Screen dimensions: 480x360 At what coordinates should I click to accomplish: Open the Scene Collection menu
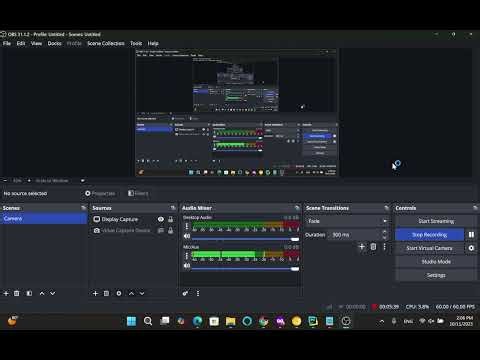(106, 43)
